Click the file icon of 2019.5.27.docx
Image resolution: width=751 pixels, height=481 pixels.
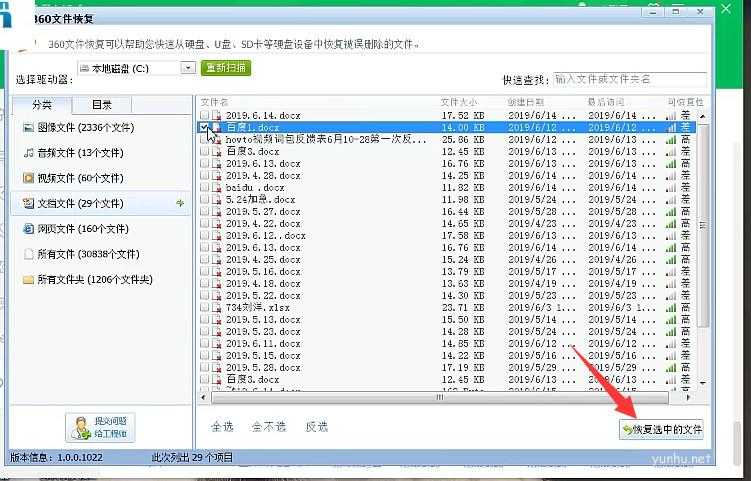click(216, 211)
